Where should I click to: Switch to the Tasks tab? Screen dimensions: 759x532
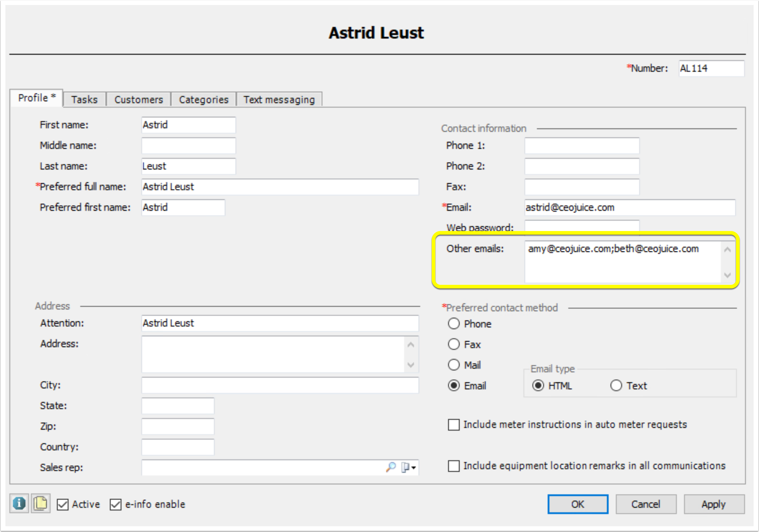(84, 99)
